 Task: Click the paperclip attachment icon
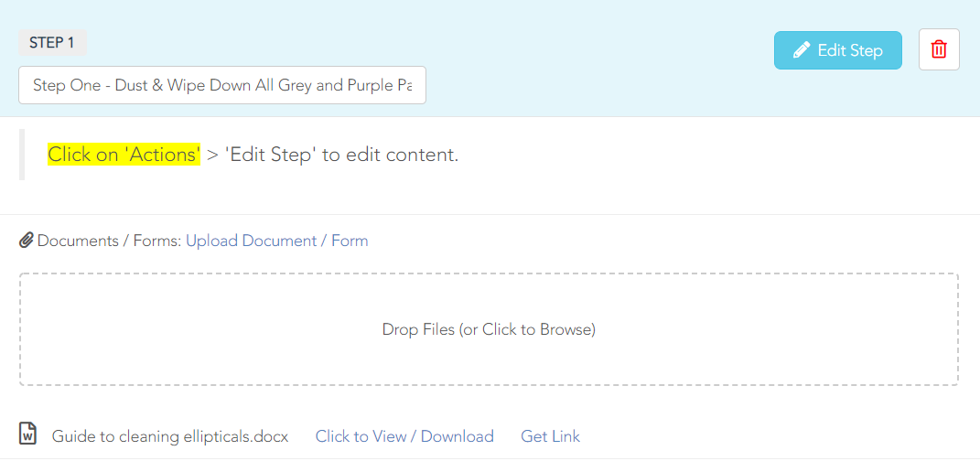(26, 241)
